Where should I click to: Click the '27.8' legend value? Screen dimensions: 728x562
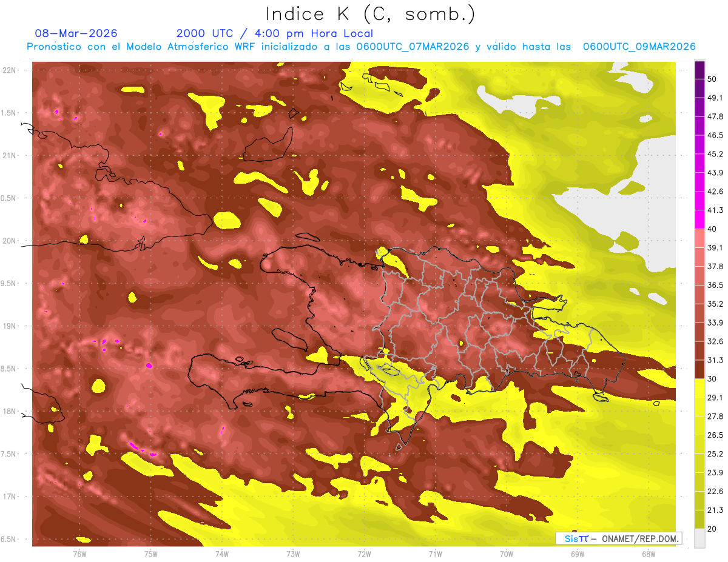click(x=715, y=416)
